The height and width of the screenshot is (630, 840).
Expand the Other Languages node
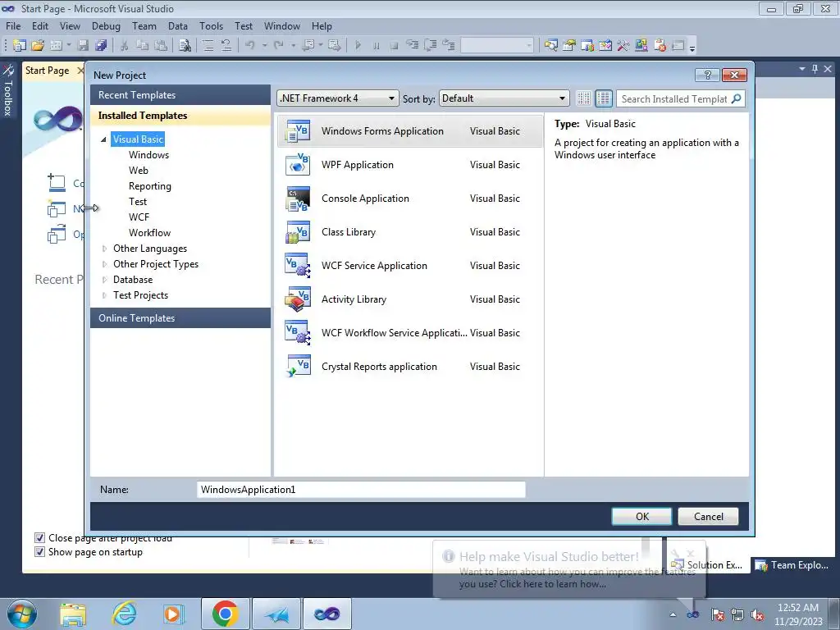pos(104,249)
